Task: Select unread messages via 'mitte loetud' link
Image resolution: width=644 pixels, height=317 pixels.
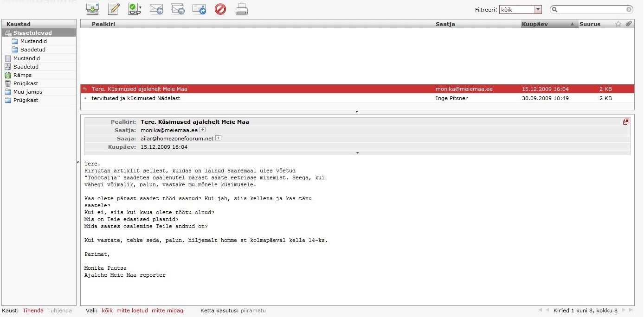Action: tap(132, 311)
